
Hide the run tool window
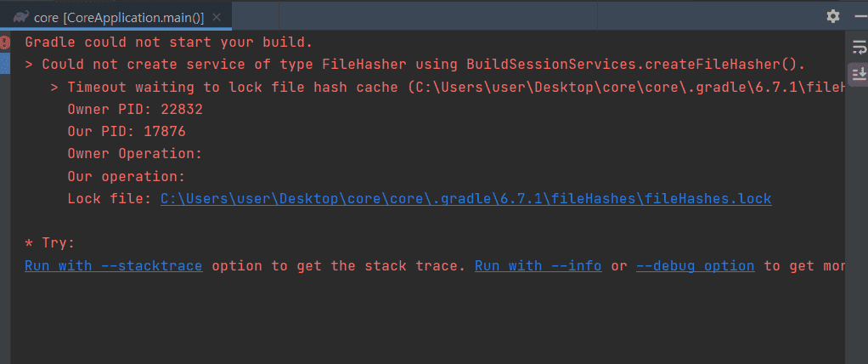[861, 17]
